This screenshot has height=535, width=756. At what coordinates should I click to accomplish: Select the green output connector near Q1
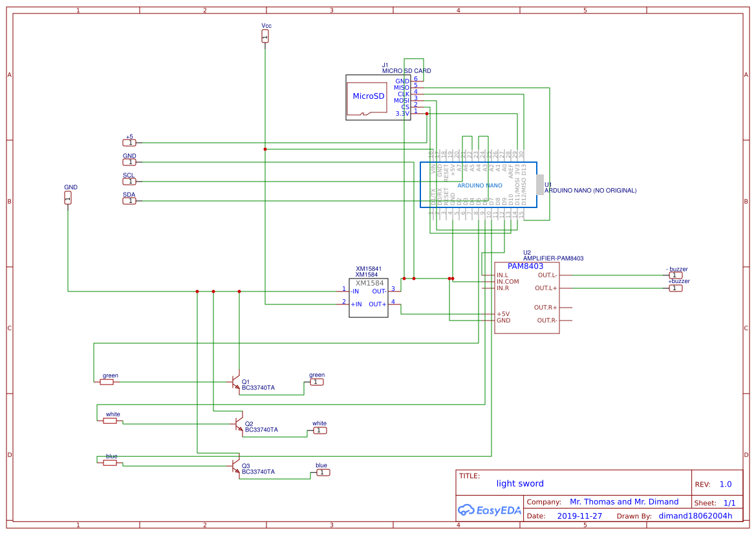click(x=317, y=382)
